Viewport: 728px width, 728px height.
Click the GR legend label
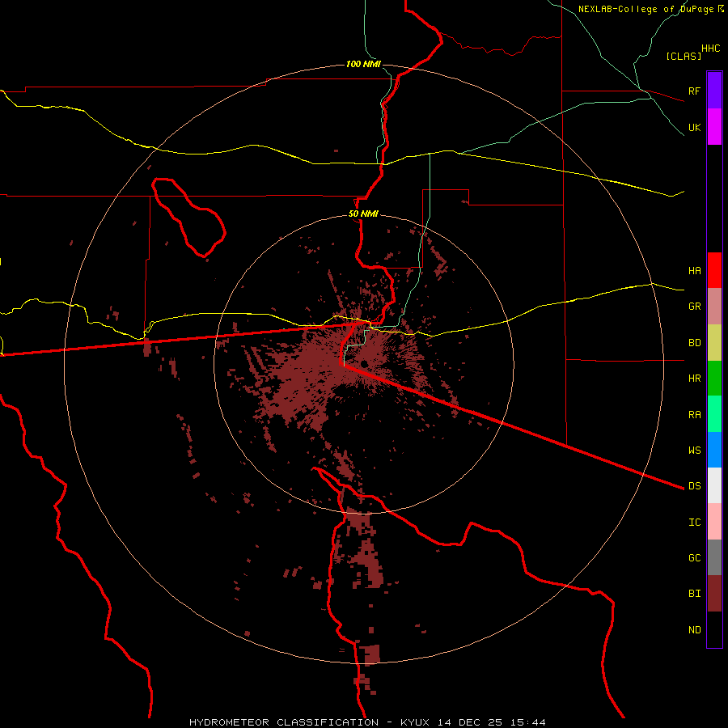pyautogui.click(x=694, y=307)
